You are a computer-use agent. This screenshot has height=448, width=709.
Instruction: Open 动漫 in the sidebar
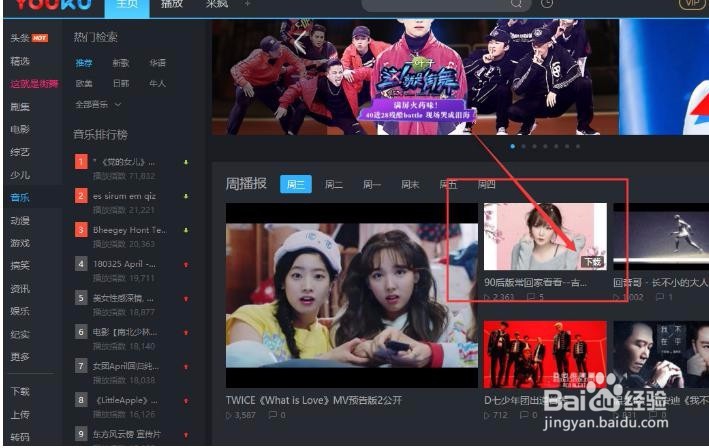[20, 221]
